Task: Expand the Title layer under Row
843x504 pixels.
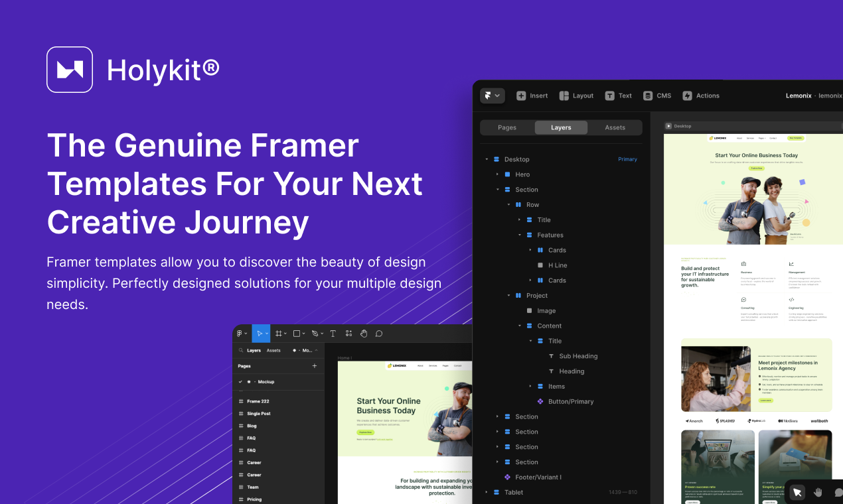Action: click(x=519, y=220)
